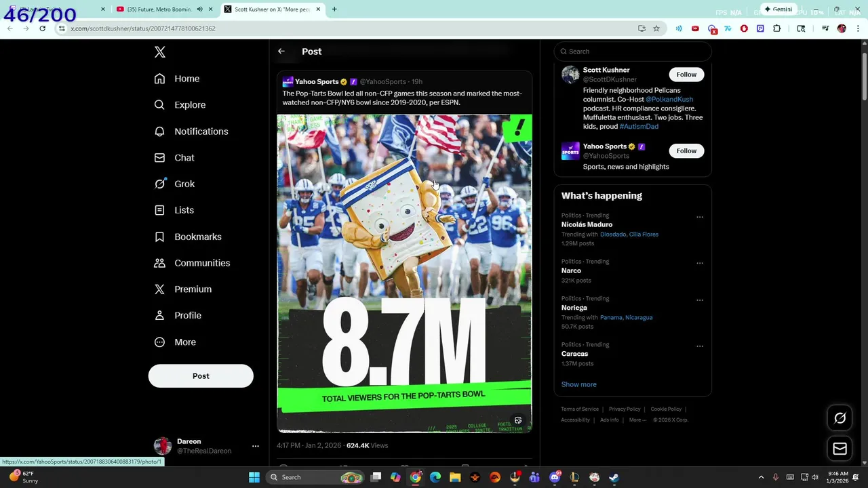Open the @PolkandKush mention link
868x488 pixels.
pos(669,100)
